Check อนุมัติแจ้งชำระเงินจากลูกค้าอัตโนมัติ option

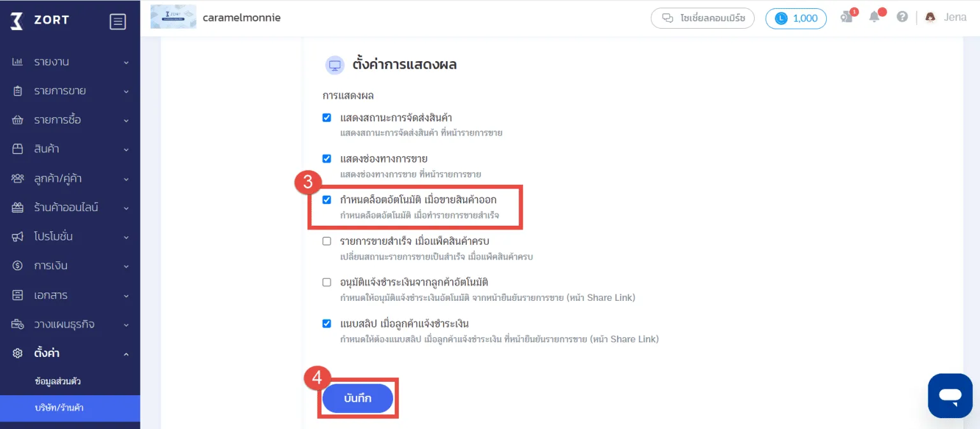[x=327, y=282]
